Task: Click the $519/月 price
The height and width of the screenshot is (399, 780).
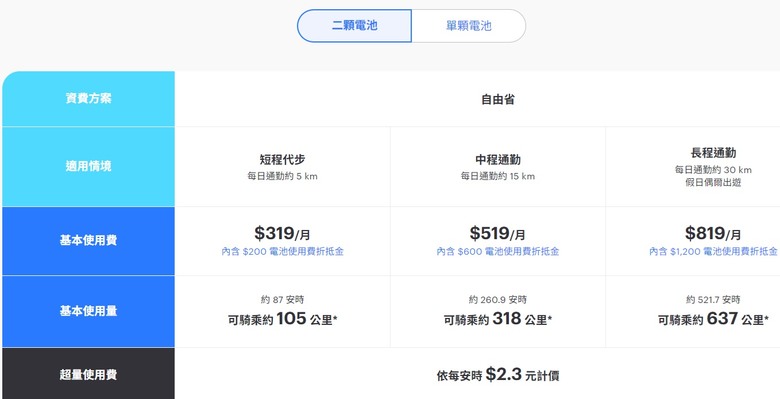Action: tap(497, 233)
